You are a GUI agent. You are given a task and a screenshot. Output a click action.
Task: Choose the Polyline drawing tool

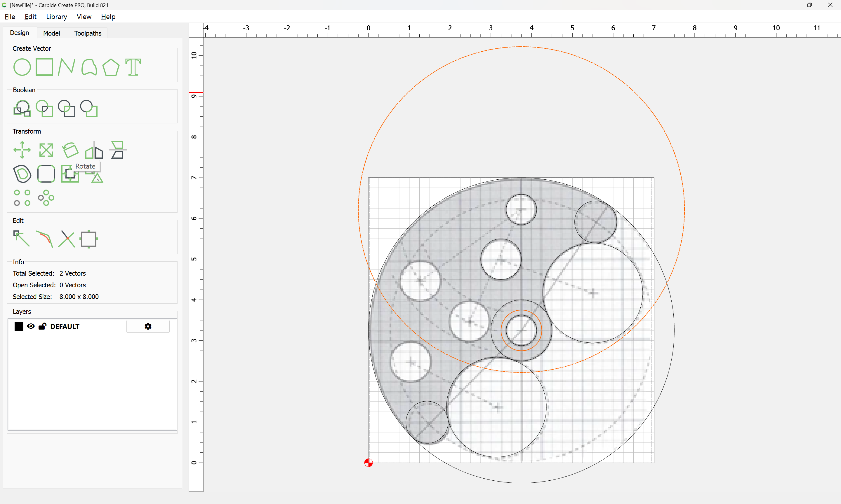66,67
